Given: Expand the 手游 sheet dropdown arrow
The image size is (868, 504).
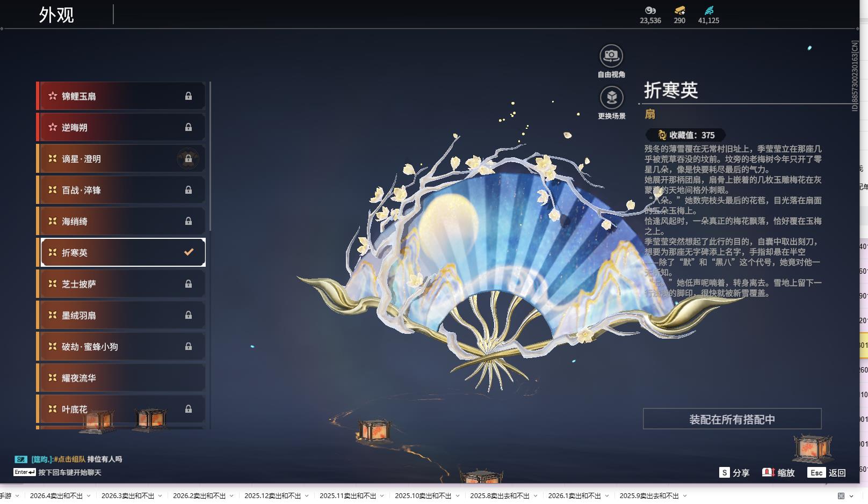Looking at the screenshot, I should pyautogui.click(x=16, y=496).
